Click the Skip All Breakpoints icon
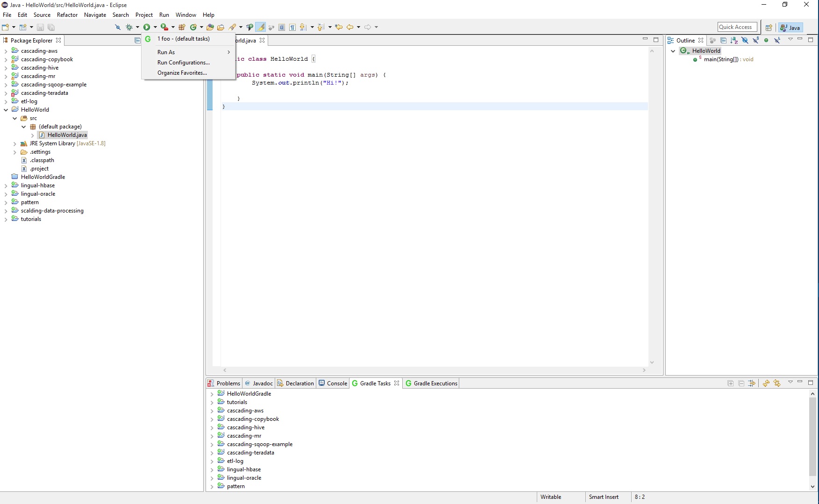The width and height of the screenshot is (819, 504). click(x=118, y=27)
